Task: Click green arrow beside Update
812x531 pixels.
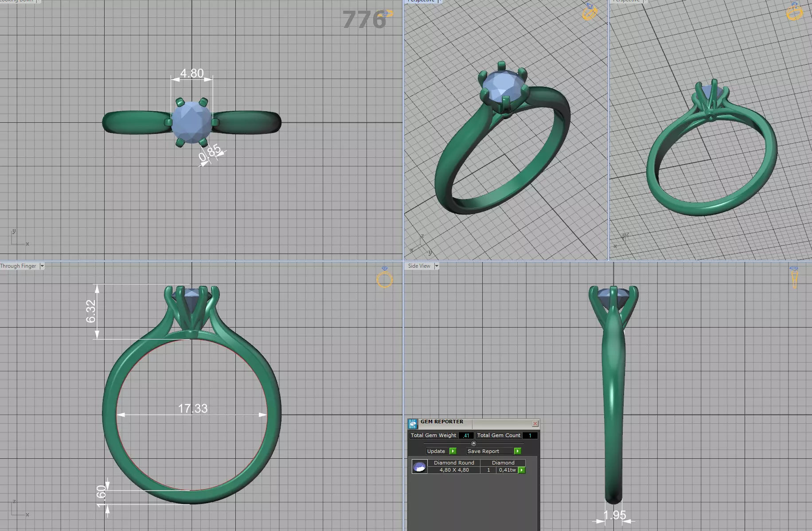Action: click(453, 451)
